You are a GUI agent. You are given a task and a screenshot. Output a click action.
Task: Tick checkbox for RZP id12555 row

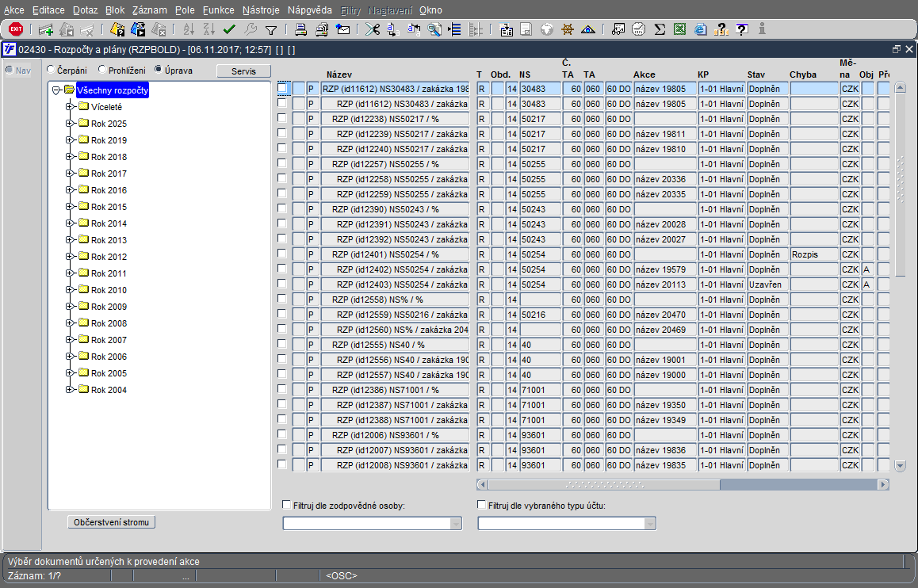(281, 343)
